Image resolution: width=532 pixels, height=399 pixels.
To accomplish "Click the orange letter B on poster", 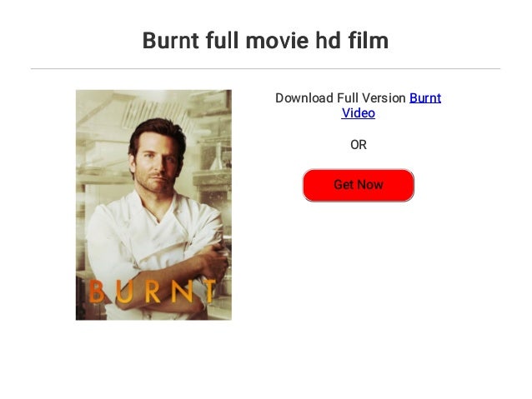I will pyautogui.click(x=97, y=292).
